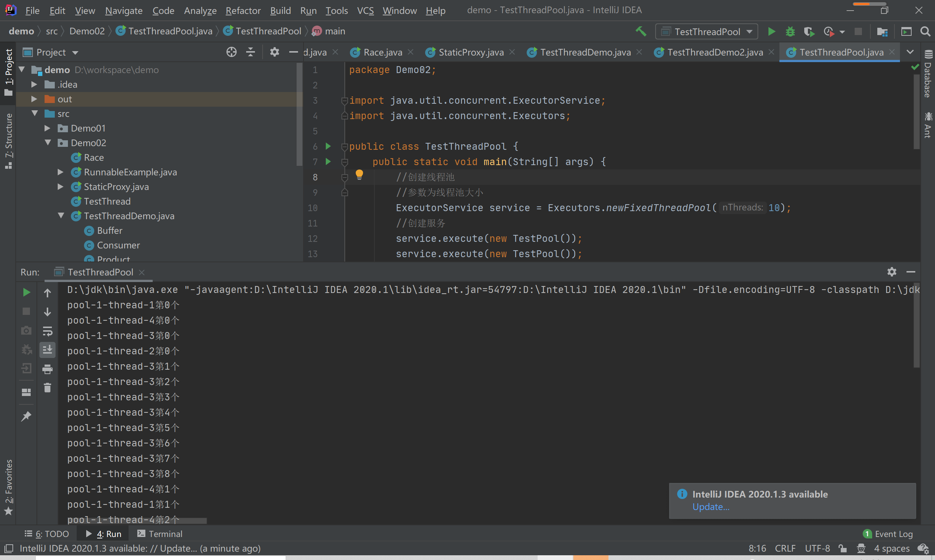935x560 pixels.
Task: Open the Structure side panel
Action: (8, 141)
